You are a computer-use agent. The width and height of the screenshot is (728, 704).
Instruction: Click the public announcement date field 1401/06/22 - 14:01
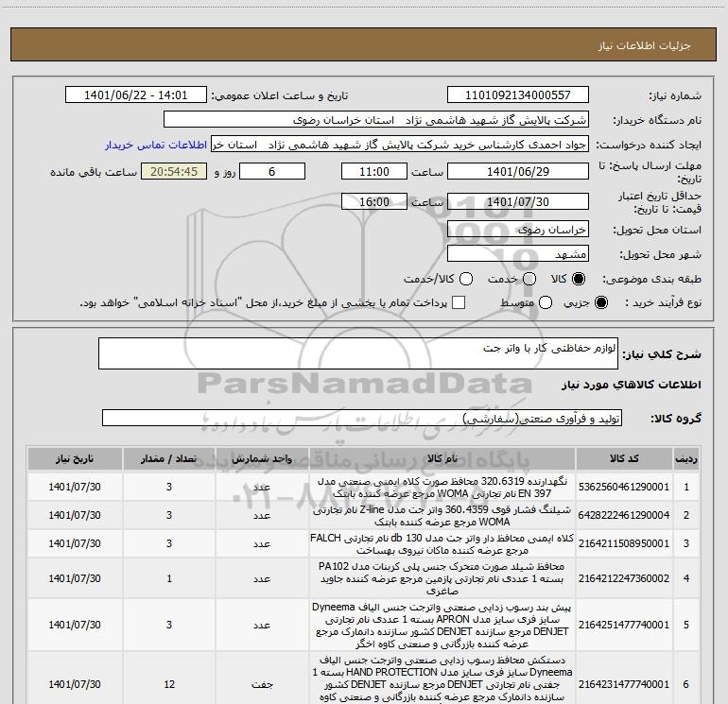(136, 95)
